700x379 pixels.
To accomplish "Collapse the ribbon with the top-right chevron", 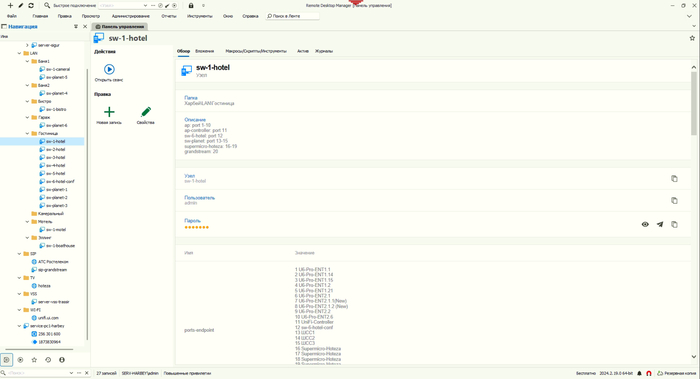I will pos(689,16).
